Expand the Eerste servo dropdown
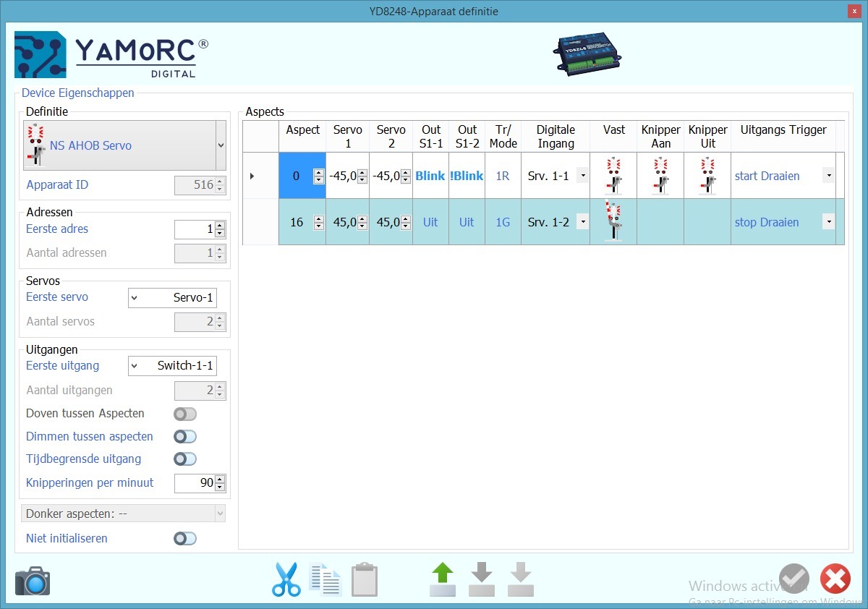 [135, 298]
